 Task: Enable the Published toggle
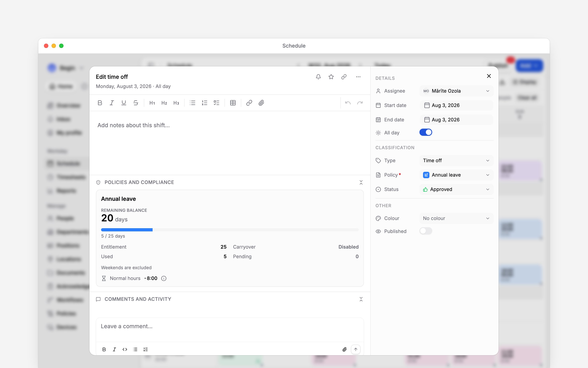426,231
